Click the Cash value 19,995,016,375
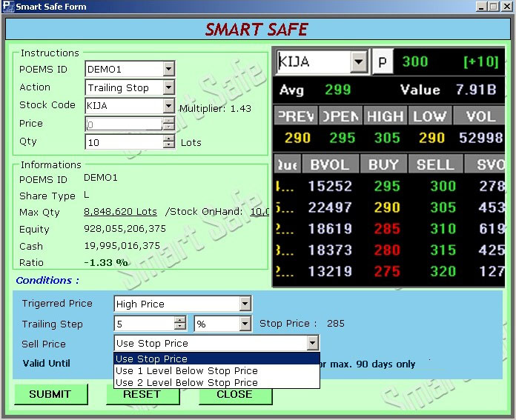The width and height of the screenshot is (516, 420). point(122,245)
